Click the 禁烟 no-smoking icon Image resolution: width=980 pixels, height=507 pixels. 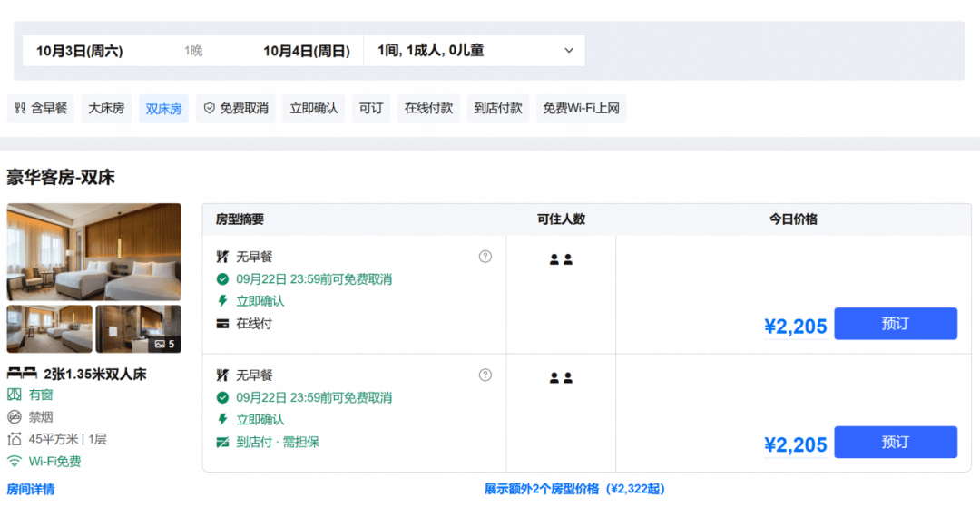pos(14,416)
